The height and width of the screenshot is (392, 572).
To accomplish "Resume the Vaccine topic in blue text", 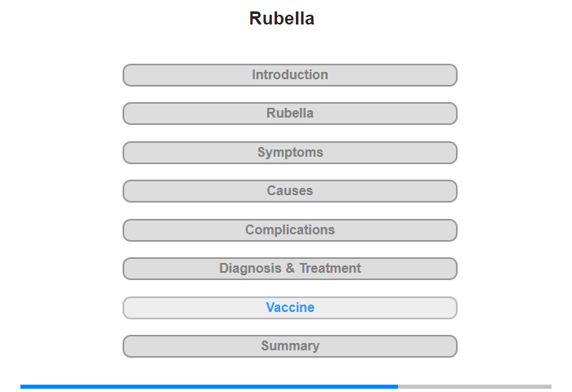I will (290, 308).
